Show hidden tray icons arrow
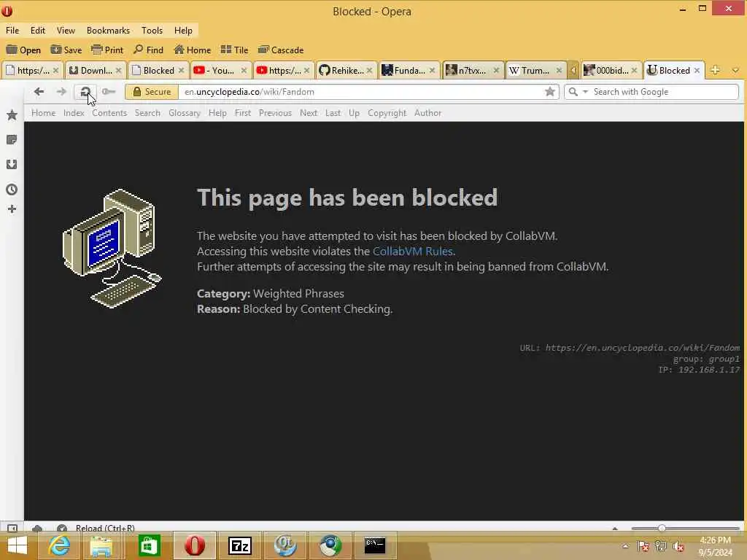This screenshot has width=747, height=560. point(625,546)
